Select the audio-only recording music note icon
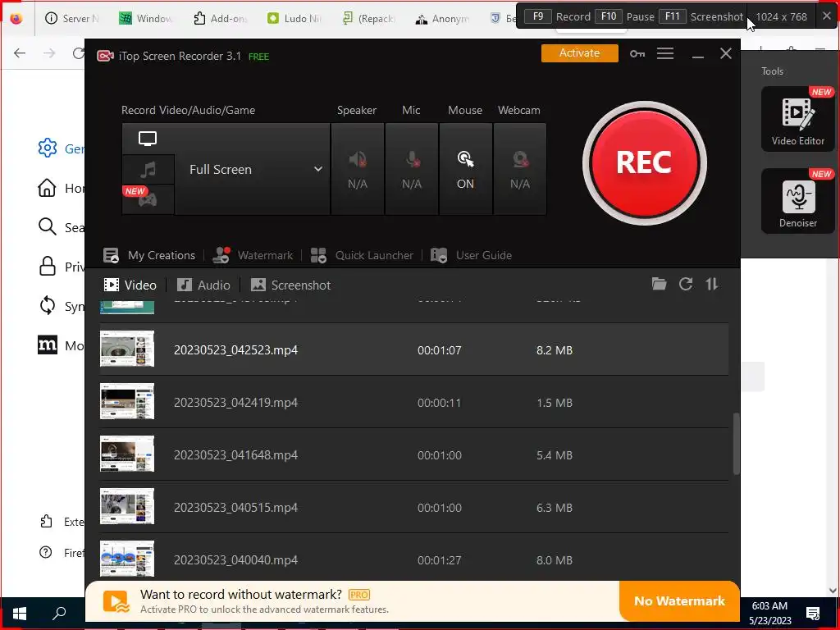 coord(148,170)
